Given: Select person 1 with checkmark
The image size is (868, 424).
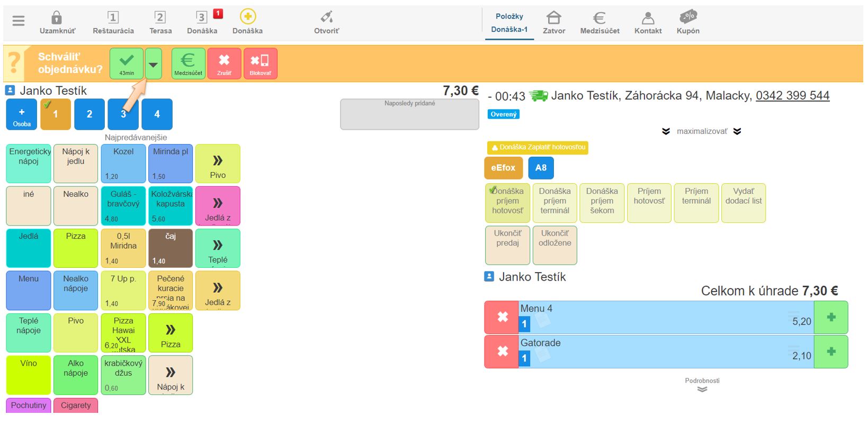Looking at the screenshot, I should (x=55, y=114).
